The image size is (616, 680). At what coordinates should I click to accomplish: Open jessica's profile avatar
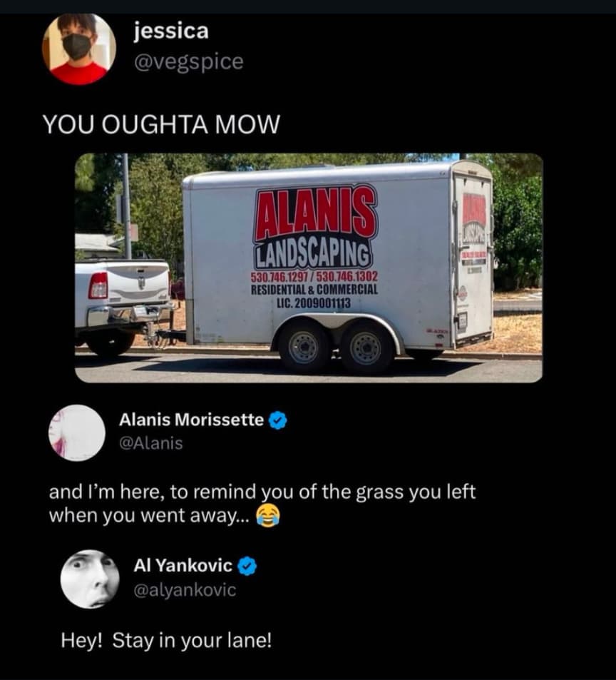(79, 49)
